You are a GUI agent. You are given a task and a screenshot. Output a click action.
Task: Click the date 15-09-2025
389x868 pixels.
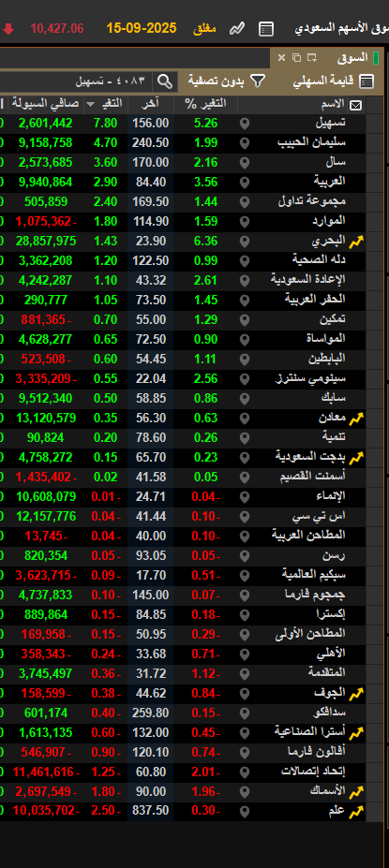click(x=142, y=28)
